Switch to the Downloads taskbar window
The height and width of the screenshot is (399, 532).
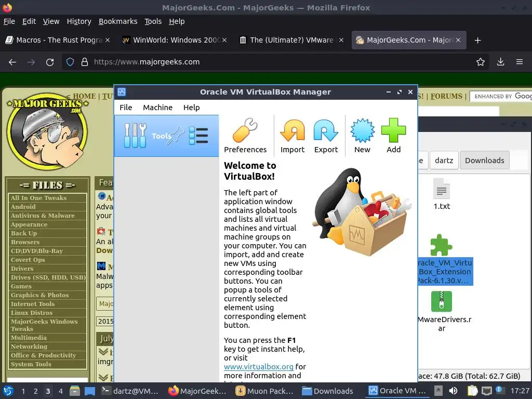328,391
